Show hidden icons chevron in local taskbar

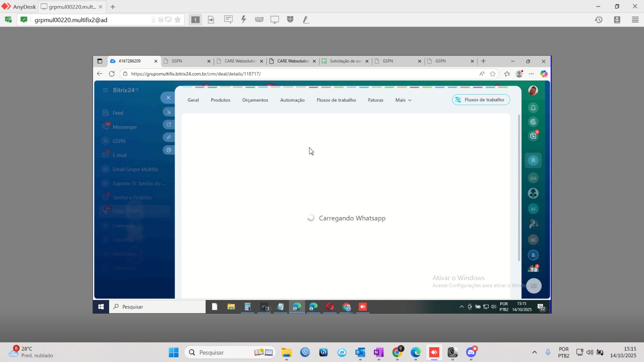pyautogui.click(x=535, y=352)
